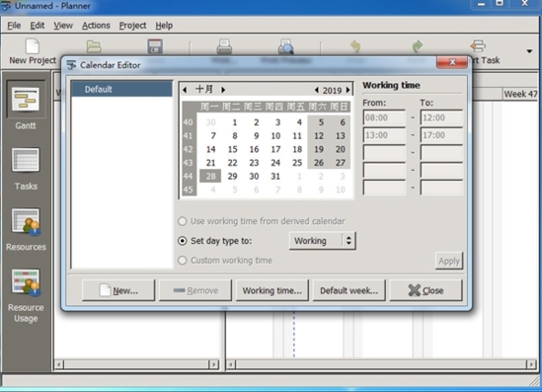
Task: Select day 1 in the calendar
Action: click(x=234, y=122)
